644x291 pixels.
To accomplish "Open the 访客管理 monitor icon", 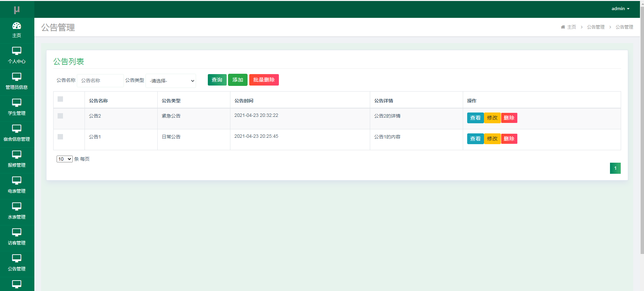I will (17, 233).
